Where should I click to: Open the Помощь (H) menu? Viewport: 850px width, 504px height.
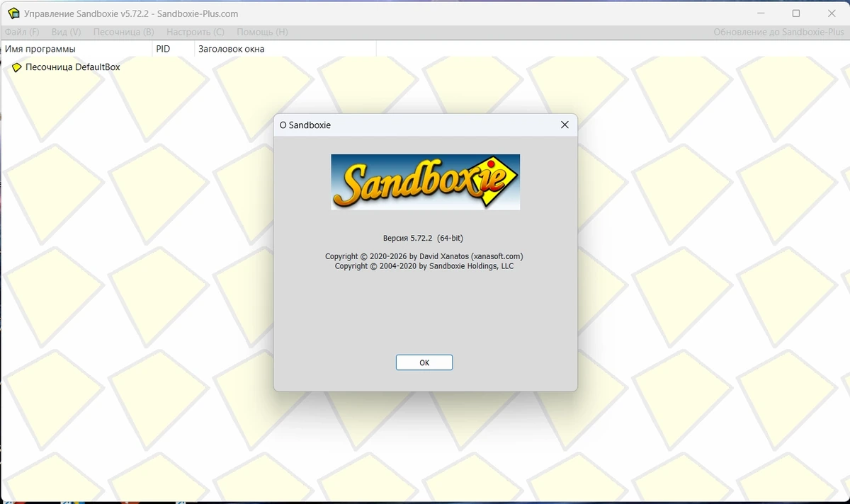pos(262,32)
